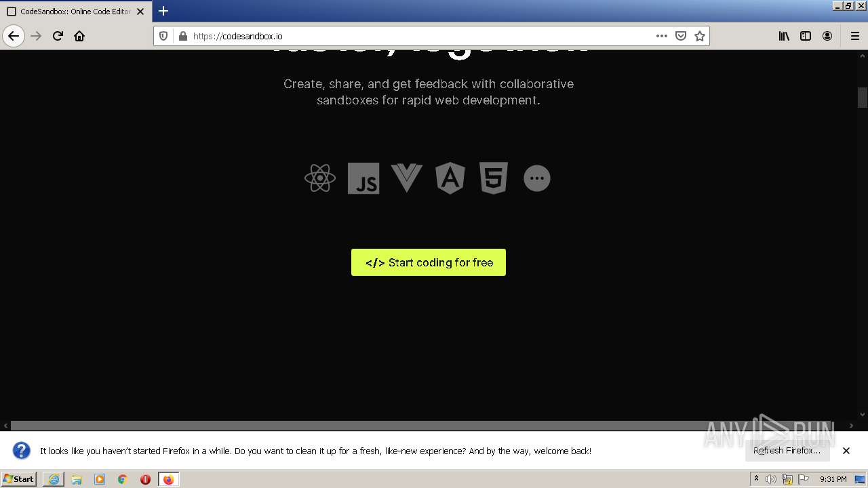Image resolution: width=868 pixels, height=488 pixels.
Task: Open media player taskbar icon
Action: coord(100,479)
